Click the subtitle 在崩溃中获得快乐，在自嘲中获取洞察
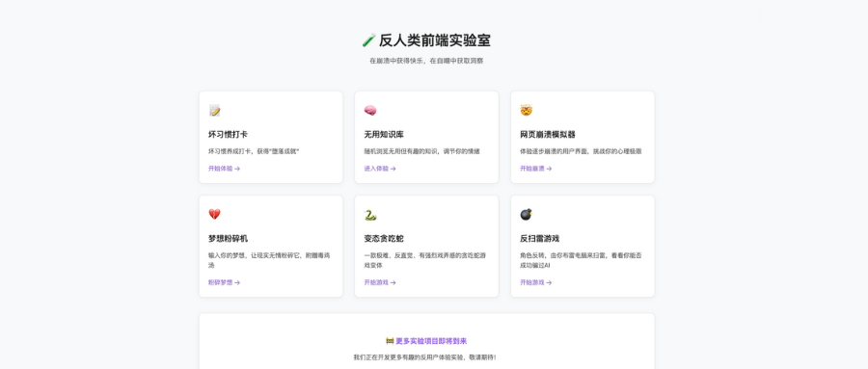The image size is (868, 369). (x=426, y=61)
